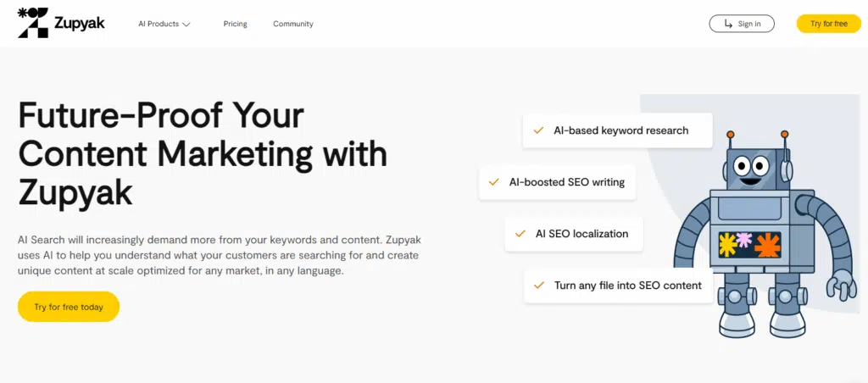Select the AI-based keyword research card

pyautogui.click(x=617, y=130)
